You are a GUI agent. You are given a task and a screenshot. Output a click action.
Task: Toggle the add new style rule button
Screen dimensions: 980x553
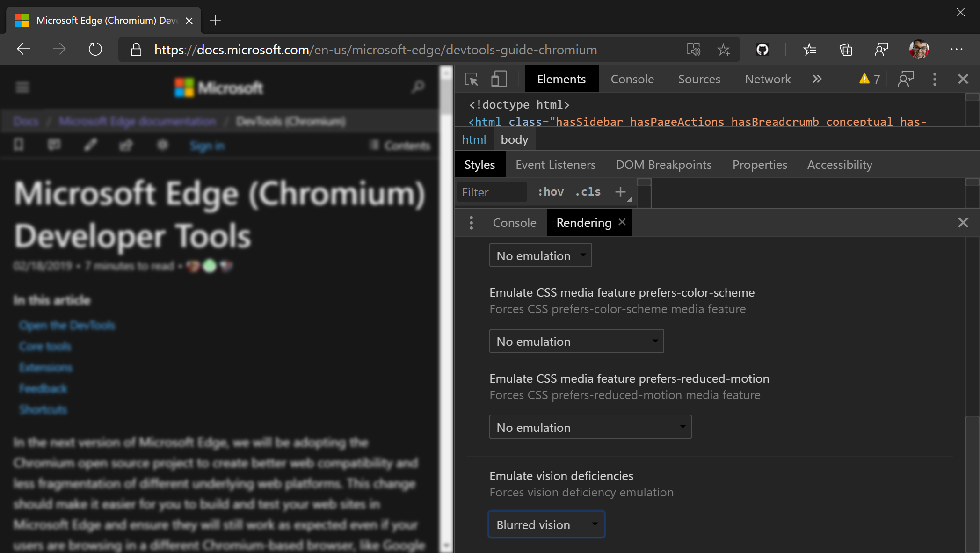point(621,193)
